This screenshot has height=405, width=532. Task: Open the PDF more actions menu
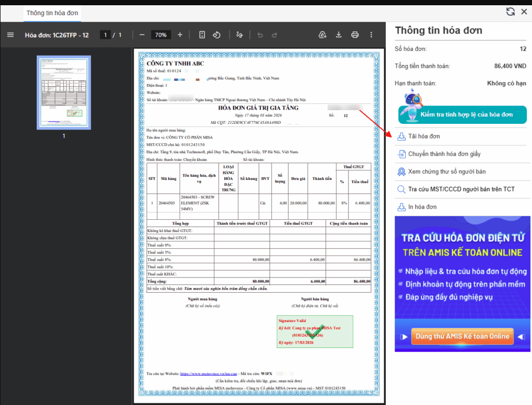click(371, 35)
